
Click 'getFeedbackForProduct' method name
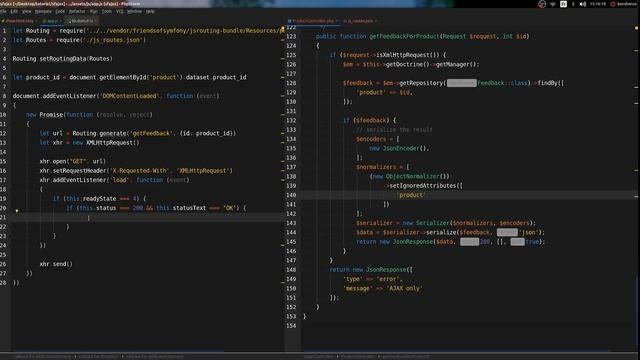click(404, 36)
